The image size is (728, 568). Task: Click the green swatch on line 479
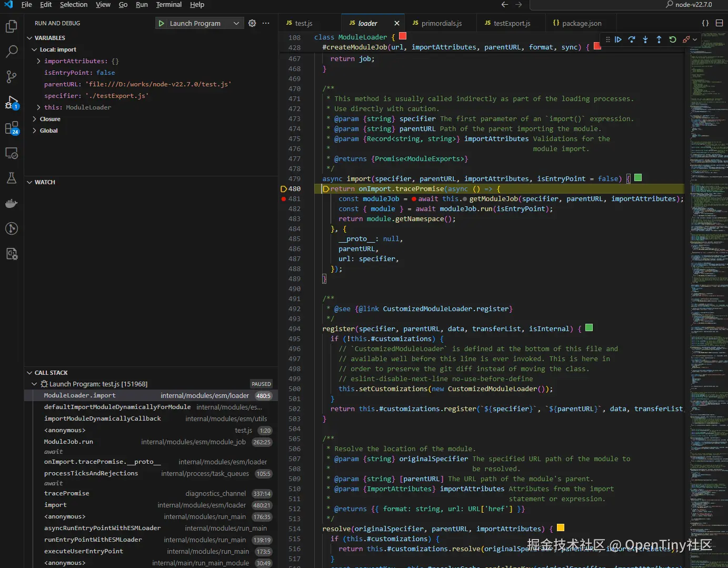tap(638, 178)
